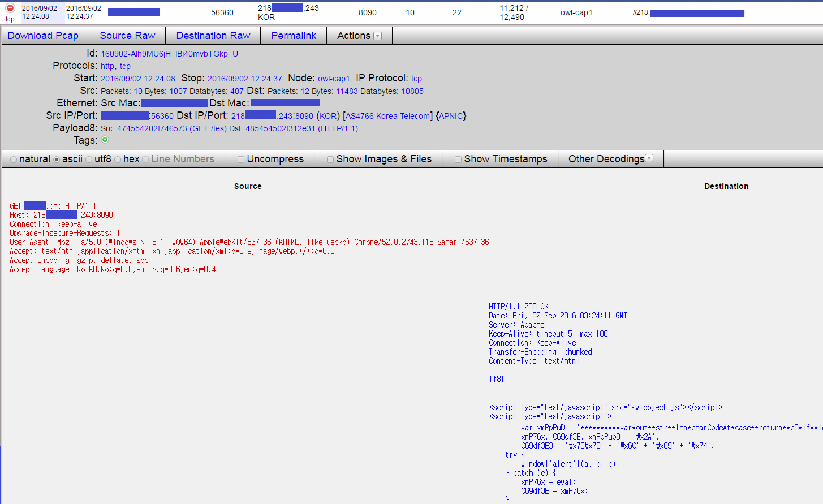This screenshot has height=504, width=823.
Task: Click the Date: Fri, 02 Sep 2016 response header
Action: [558, 316]
